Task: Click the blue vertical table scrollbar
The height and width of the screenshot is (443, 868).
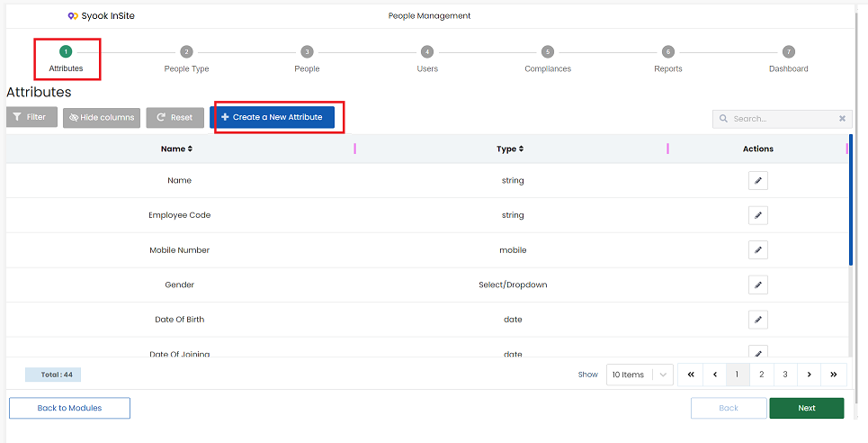Action: pos(851,200)
